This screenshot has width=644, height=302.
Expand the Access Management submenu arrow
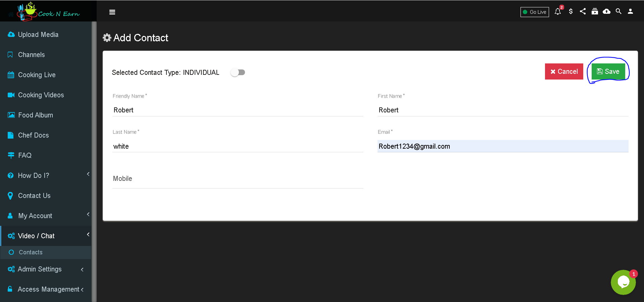pos(82,289)
